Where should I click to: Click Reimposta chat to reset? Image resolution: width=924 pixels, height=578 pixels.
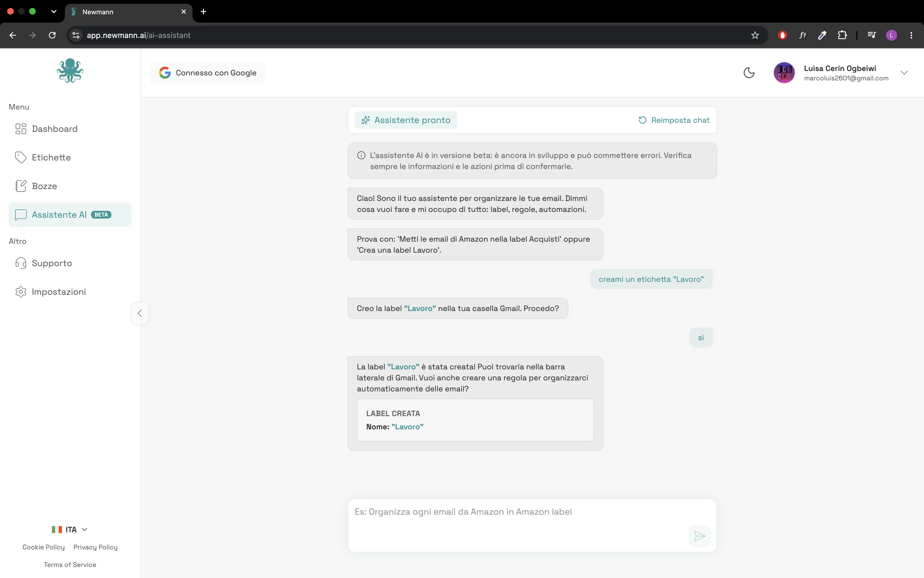pyautogui.click(x=674, y=120)
